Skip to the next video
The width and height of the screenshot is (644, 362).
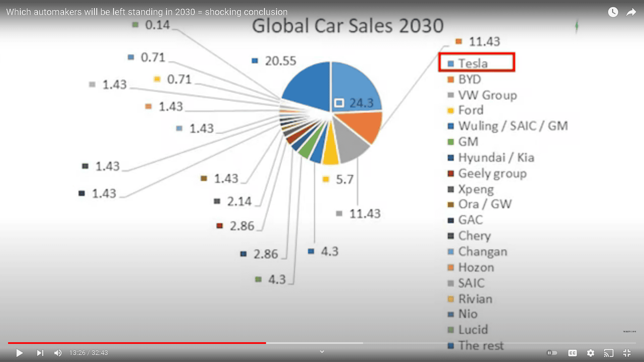40,353
